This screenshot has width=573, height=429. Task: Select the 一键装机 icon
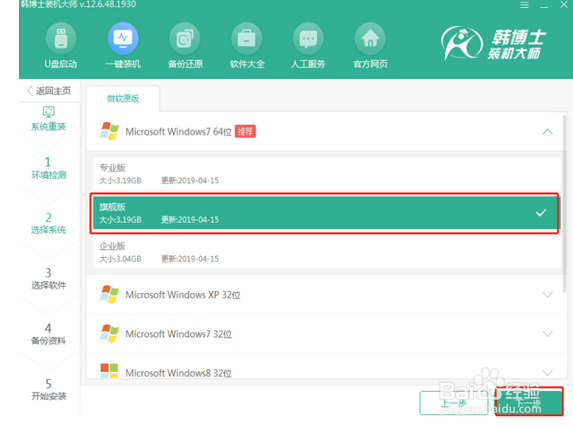click(123, 39)
